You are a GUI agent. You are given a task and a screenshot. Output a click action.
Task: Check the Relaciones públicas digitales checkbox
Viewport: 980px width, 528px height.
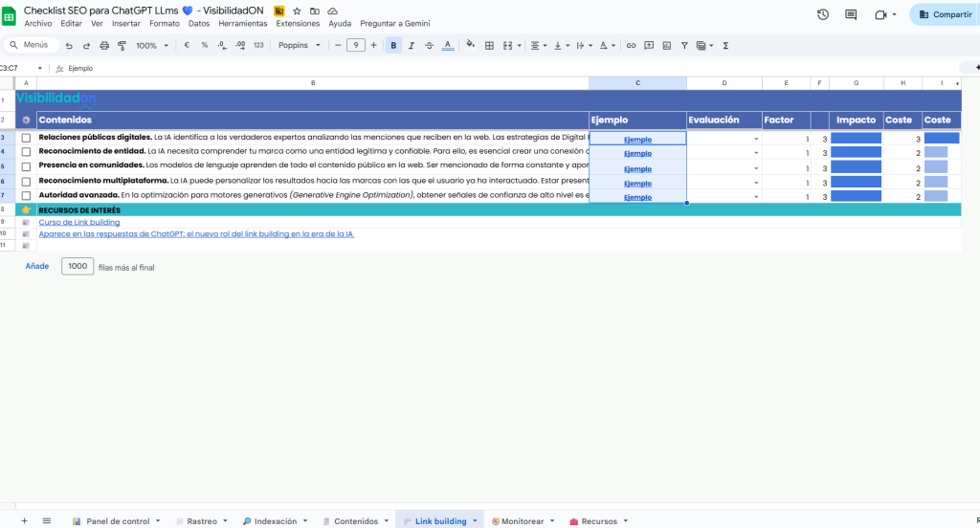tap(26, 139)
